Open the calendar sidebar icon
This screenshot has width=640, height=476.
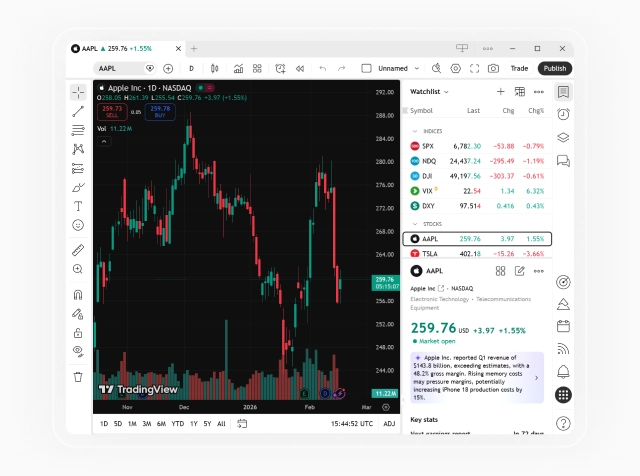point(563,326)
